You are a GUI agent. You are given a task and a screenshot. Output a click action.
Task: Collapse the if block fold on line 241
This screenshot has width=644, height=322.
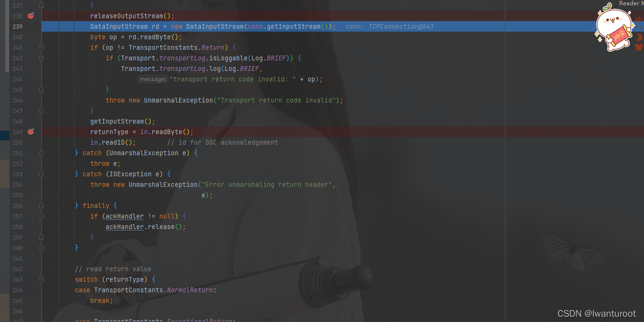click(41, 47)
